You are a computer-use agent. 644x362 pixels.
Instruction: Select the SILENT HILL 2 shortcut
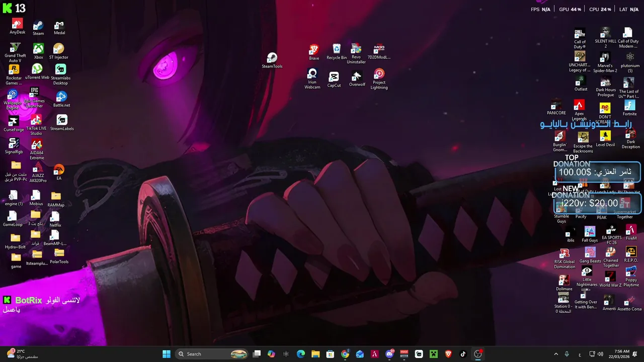pyautogui.click(x=605, y=38)
